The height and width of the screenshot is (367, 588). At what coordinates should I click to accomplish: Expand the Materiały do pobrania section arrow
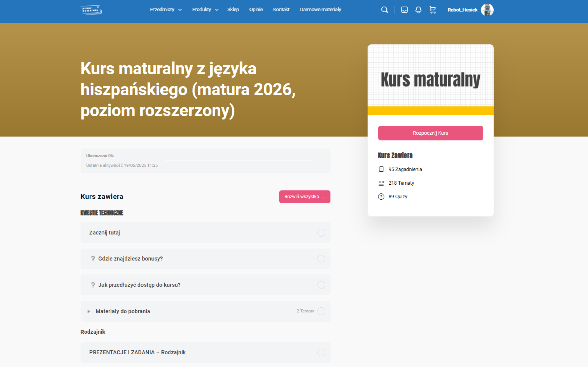tap(89, 311)
